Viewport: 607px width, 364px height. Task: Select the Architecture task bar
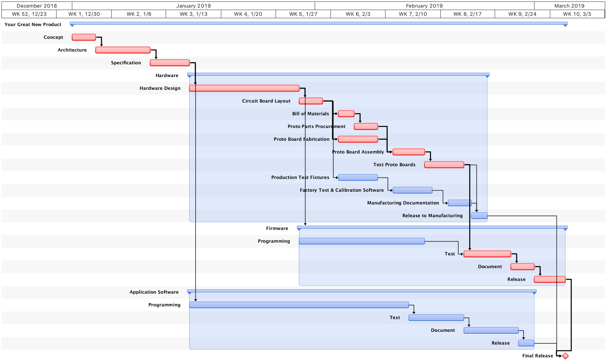(123, 49)
